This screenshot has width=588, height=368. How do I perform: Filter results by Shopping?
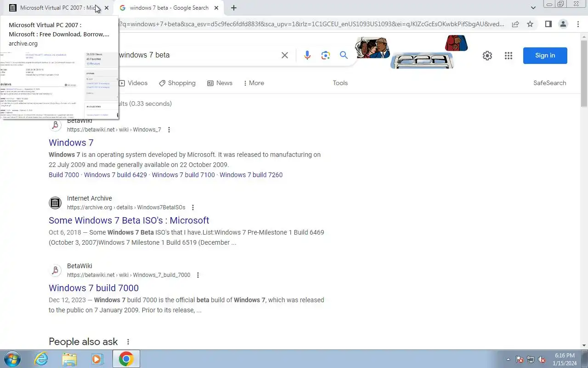pyautogui.click(x=177, y=83)
